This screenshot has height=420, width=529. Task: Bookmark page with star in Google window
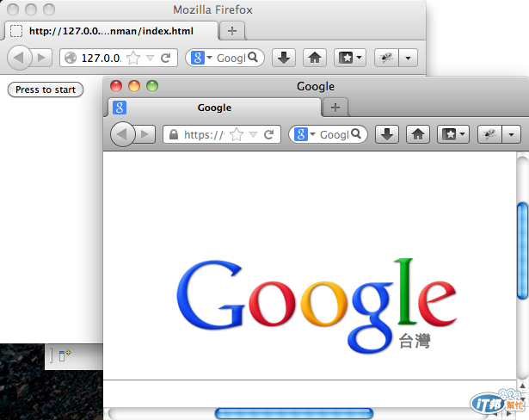(237, 135)
